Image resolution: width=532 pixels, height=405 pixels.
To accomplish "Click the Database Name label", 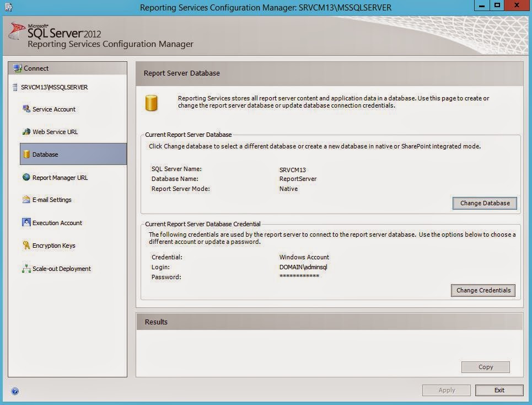I will coord(175,179).
